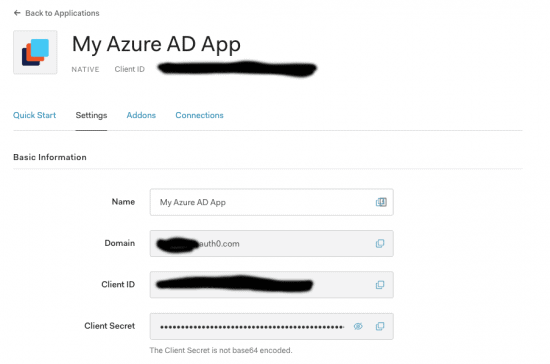This screenshot has width=550, height=364.
Task: Click the 'Client ID' label under the title
Action: coord(129,69)
